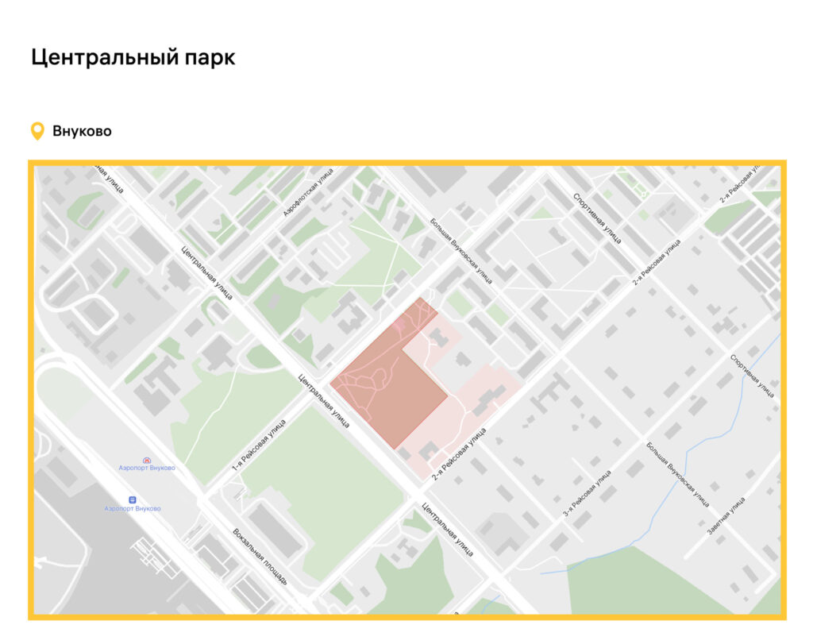Click "Аэропорт Внуково" label under the metro icon
The image size is (813, 644).
click(x=147, y=468)
